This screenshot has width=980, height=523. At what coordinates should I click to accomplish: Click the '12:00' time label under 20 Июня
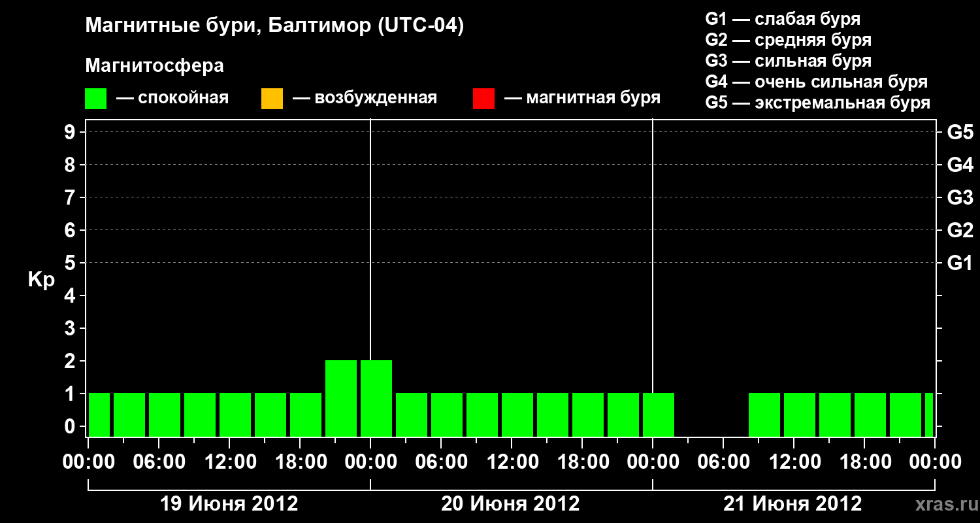(512, 462)
